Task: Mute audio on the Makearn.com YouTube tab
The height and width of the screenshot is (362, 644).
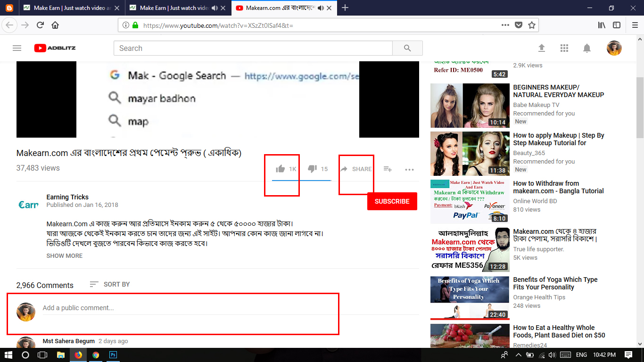Action: pos(321,8)
